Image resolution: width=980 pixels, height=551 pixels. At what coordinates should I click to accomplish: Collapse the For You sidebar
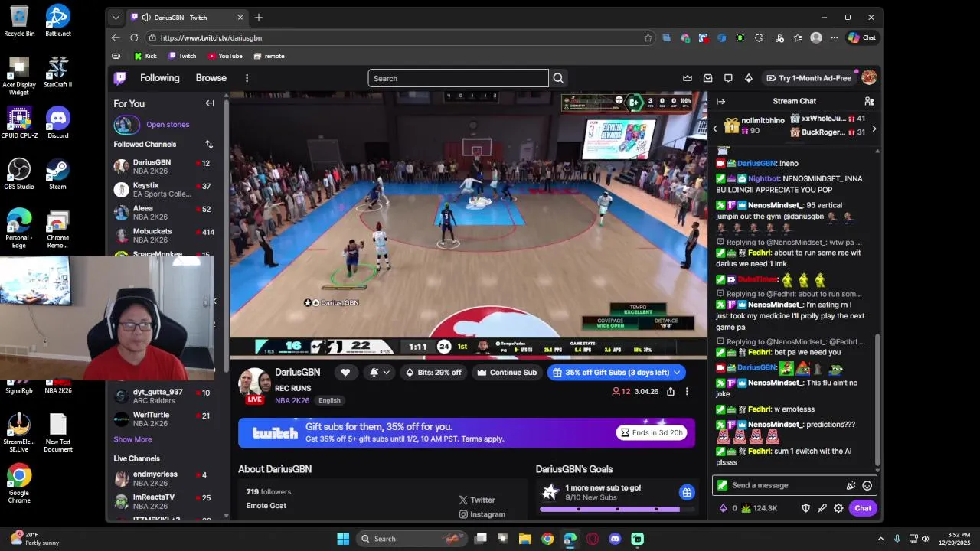pyautogui.click(x=210, y=103)
